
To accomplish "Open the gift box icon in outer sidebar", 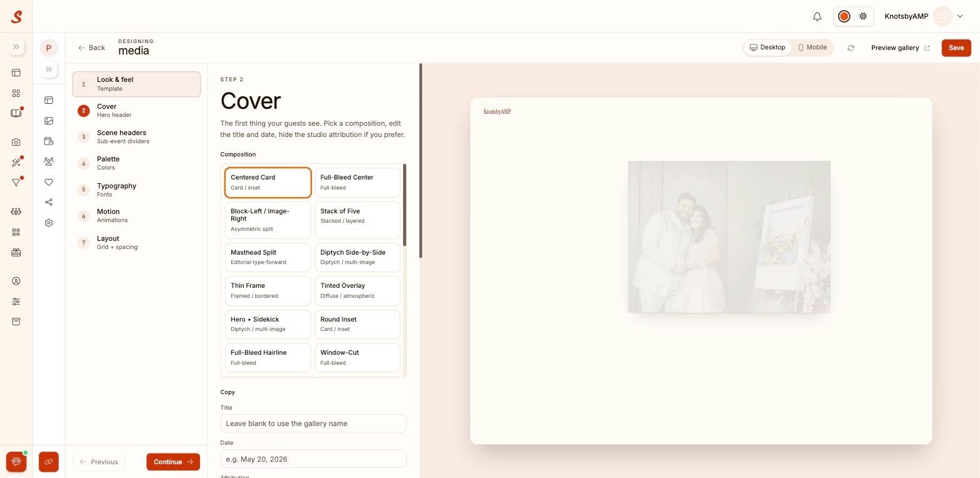I will point(16,252).
